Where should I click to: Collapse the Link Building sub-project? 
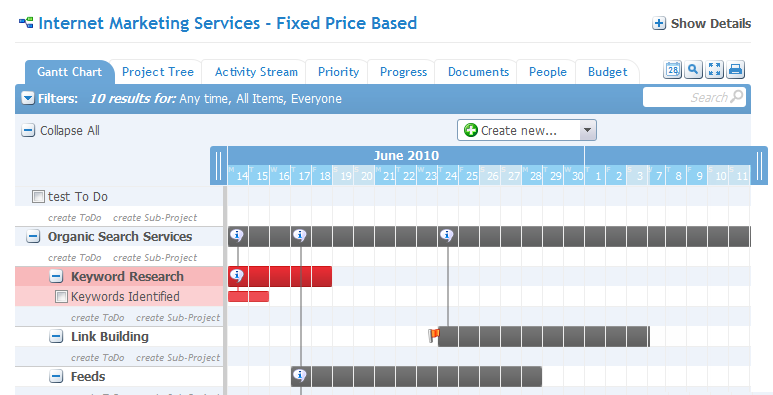point(56,336)
